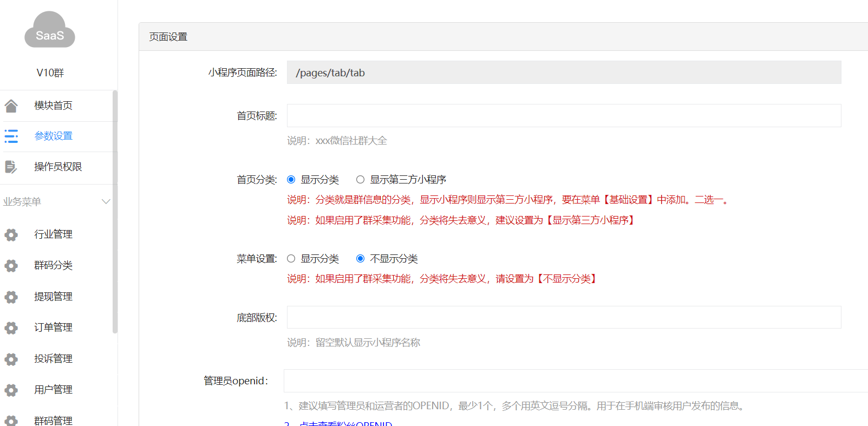
Task: Open 订单管理 menu item
Action: pos(53,327)
